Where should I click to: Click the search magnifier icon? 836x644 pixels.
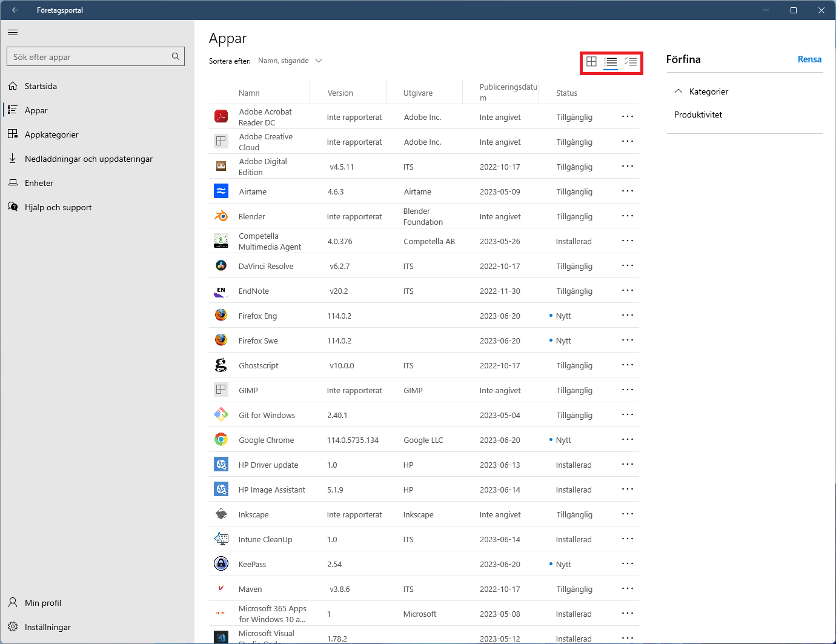pyautogui.click(x=176, y=56)
